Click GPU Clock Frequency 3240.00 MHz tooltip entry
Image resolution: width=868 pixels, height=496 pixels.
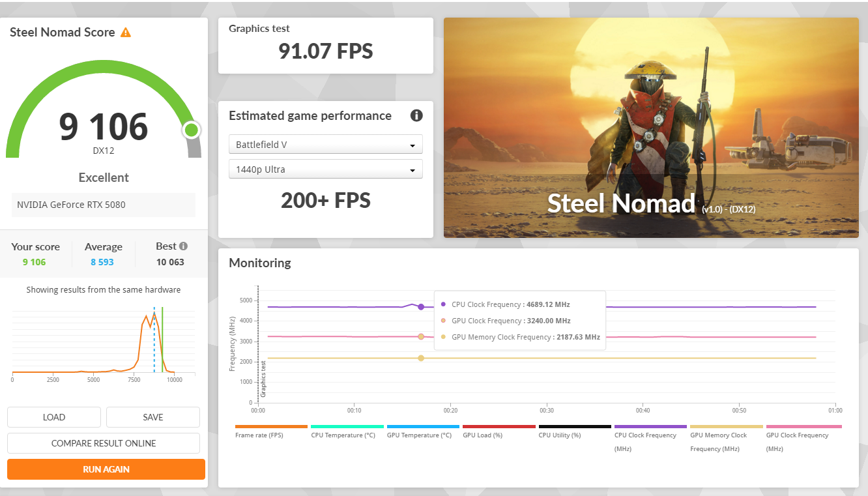click(510, 321)
